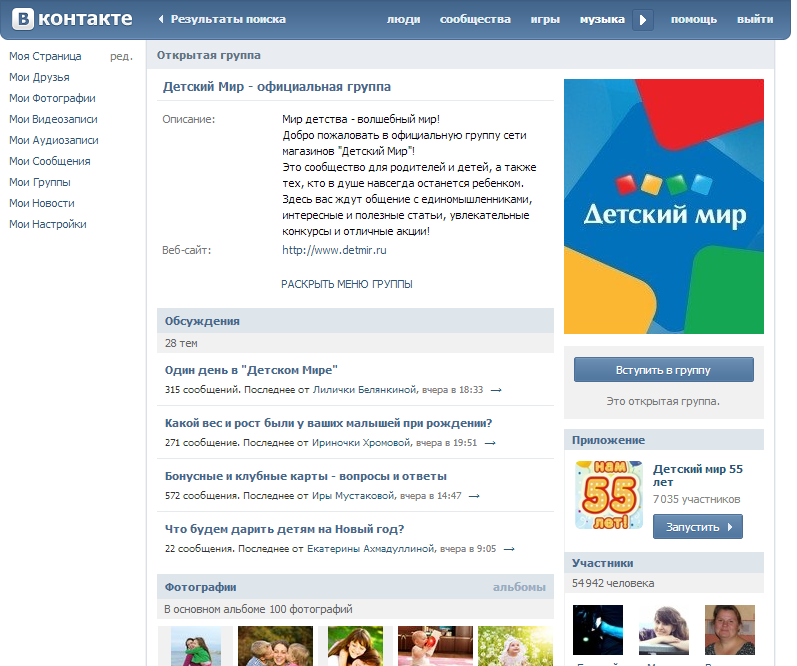Open the люди menu item
The height and width of the screenshot is (666, 797).
coord(403,20)
